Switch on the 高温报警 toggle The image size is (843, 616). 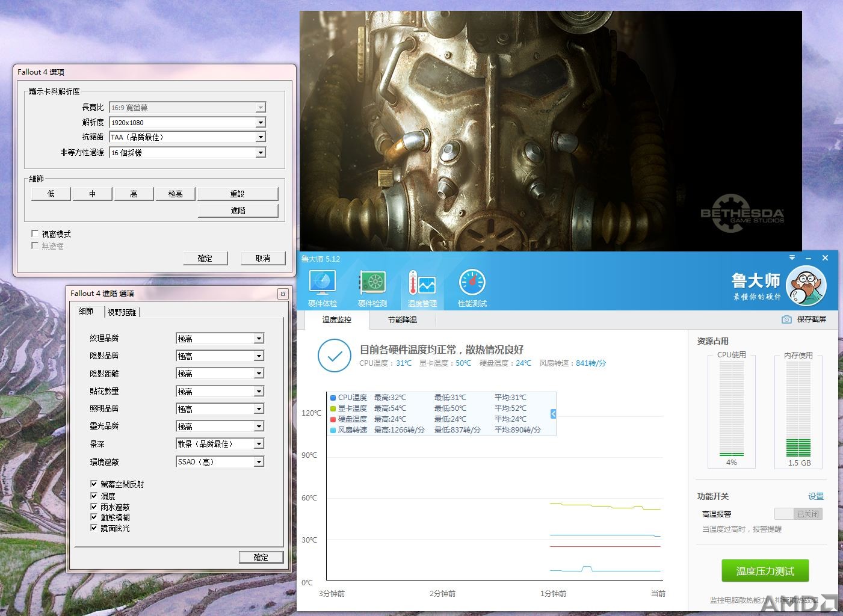tap(798, 514)
